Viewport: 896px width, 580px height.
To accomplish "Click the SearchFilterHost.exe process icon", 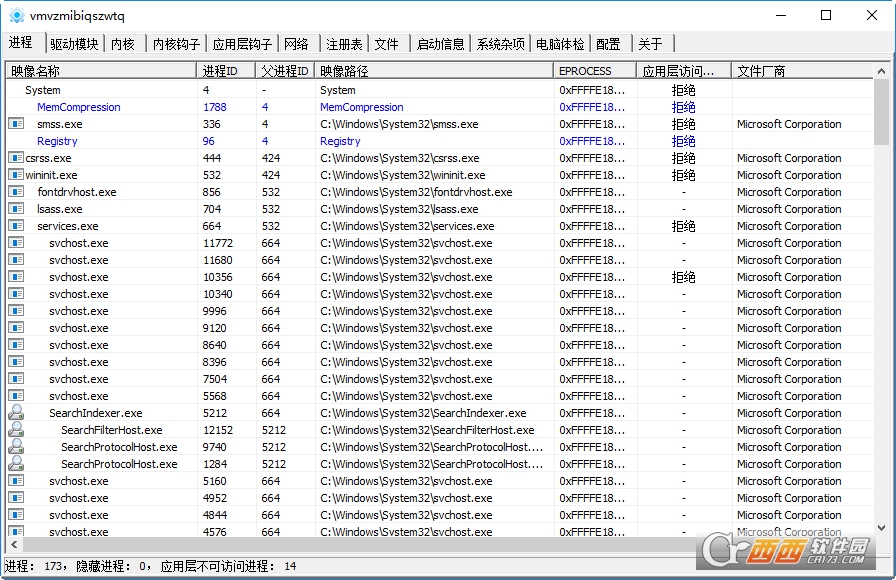I will [x=16, y=430].
